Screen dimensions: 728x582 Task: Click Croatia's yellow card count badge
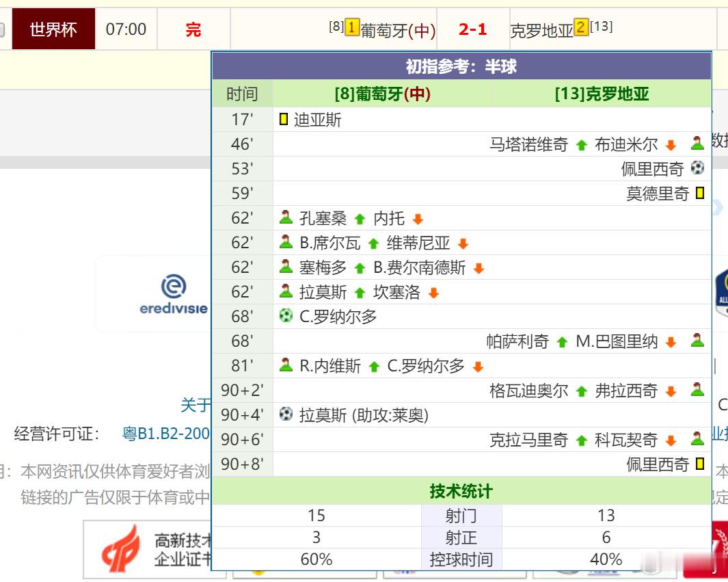pyautogui.click(x=581, y=27)
